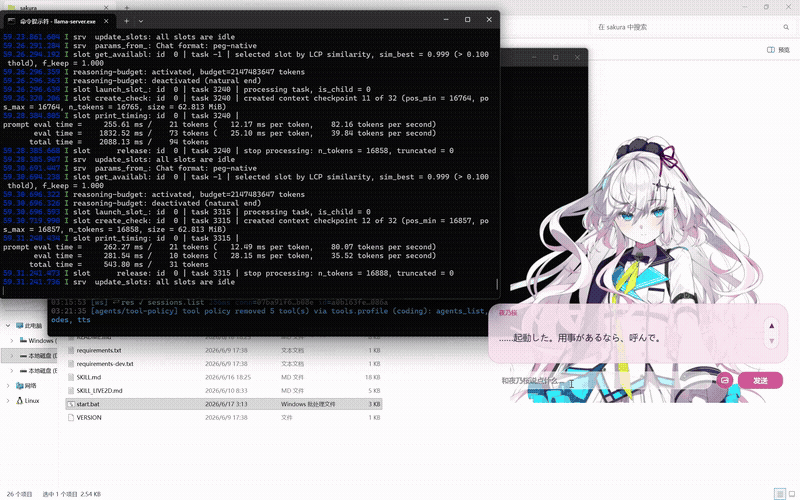
Task: Click the pink send (发送) button
Action: tap(760, 380)
